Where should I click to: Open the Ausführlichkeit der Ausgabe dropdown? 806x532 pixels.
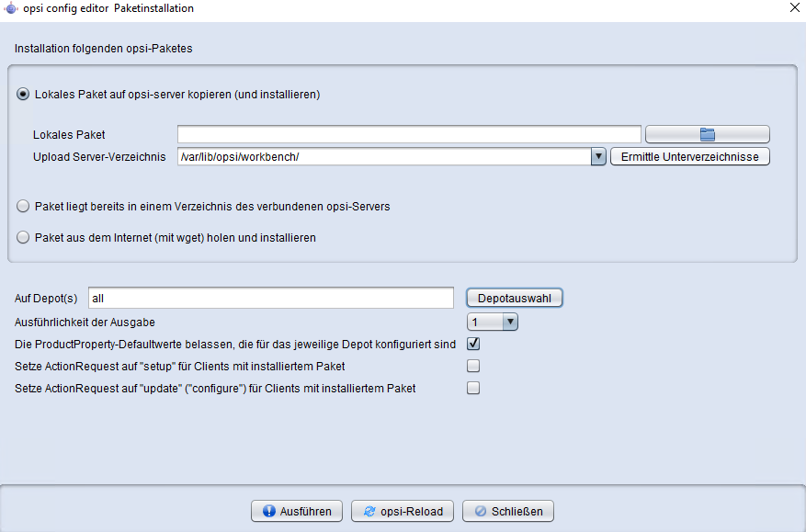point(493,322)
